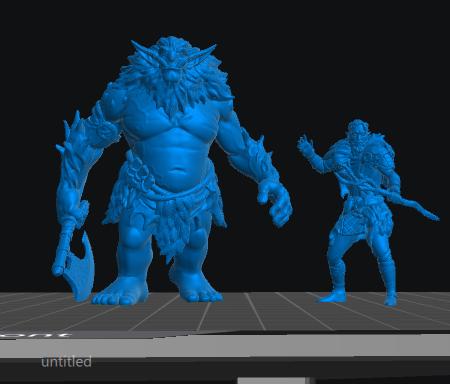
Task: Click the warrior's forward foot
Action: 333,297
